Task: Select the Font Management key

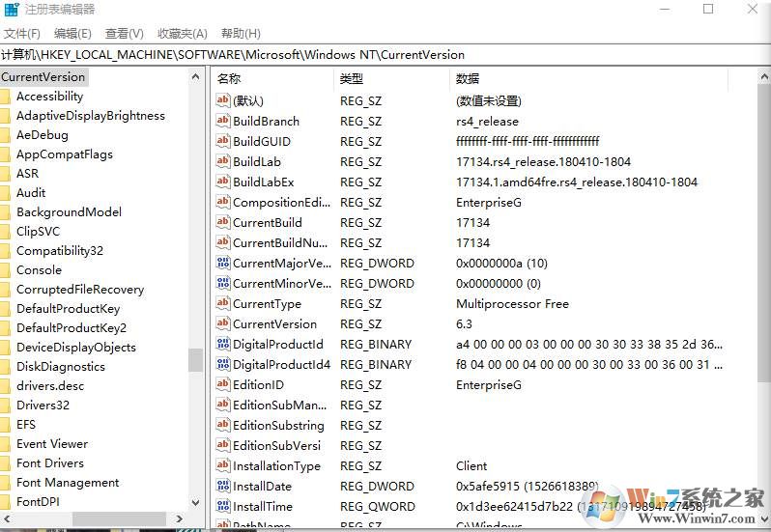Action: pyautogui.click(x=68, y=483)
